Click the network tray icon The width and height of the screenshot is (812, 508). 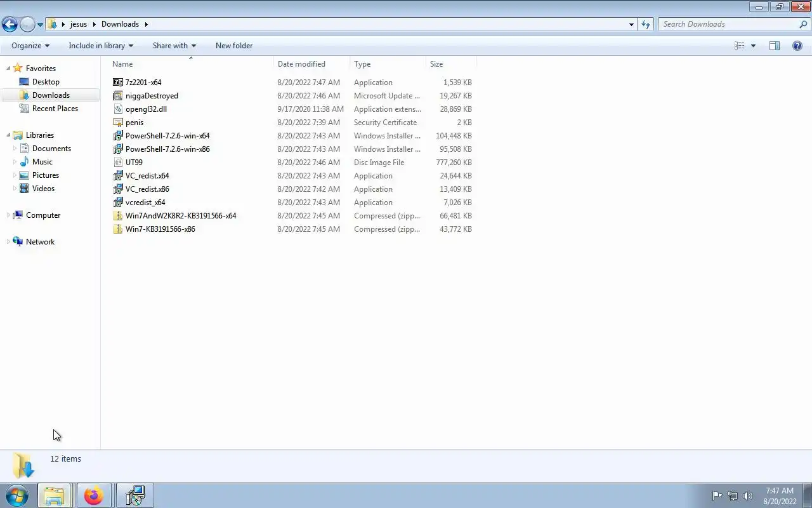(x=733, y=496)
